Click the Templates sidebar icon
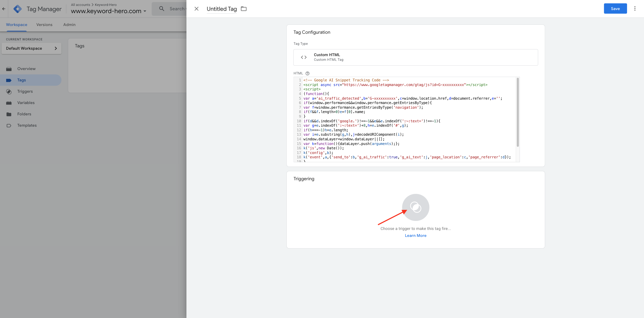 (9, 125)
